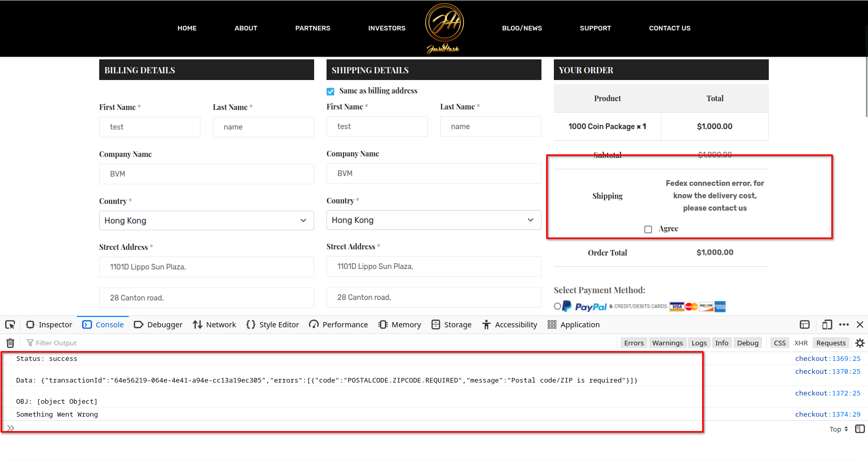Select iframe picker icon in devtools toolbar
The height and width of the screenshot is (460, 868).
tap(804, 325)
